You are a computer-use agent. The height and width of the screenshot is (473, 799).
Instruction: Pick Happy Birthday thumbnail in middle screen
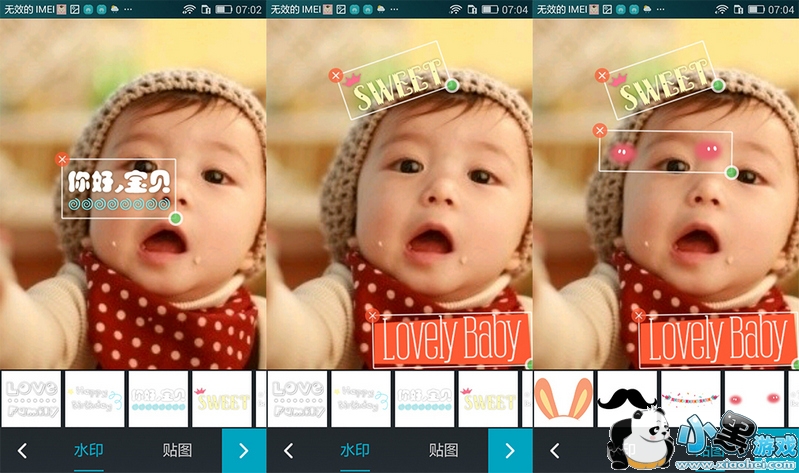(361, 399)
